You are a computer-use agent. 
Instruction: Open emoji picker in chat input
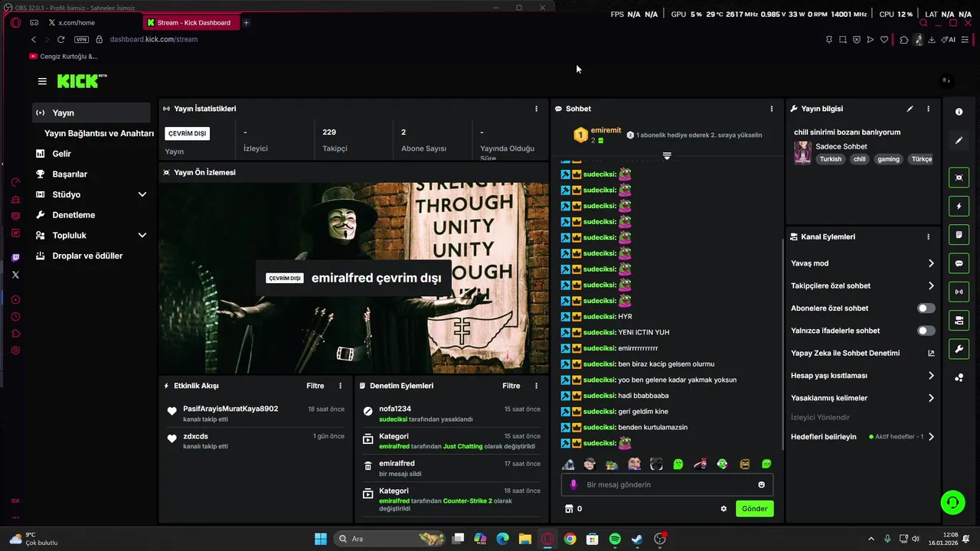(x=761, y=484)
